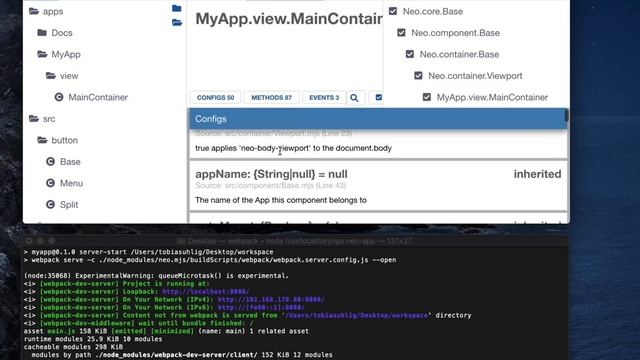640x360 pixels.
Task: Click the expand-all open folder icon
Action: [177, 22]
